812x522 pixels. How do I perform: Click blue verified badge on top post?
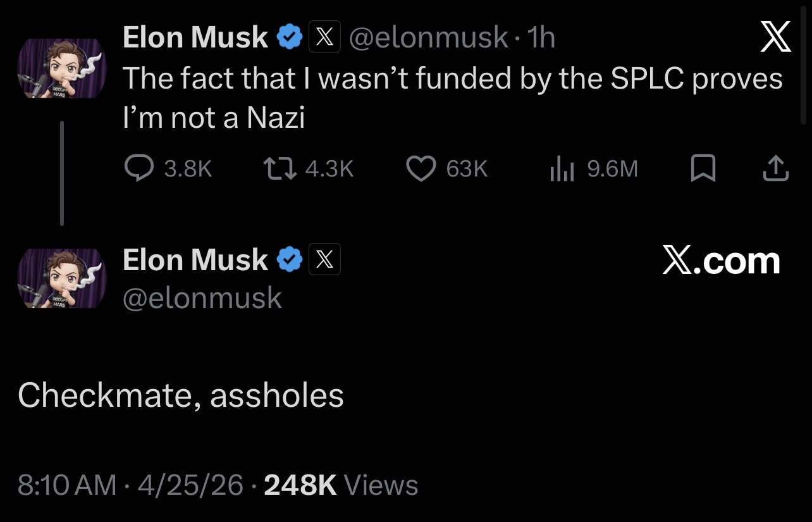(x=290, y=38)
